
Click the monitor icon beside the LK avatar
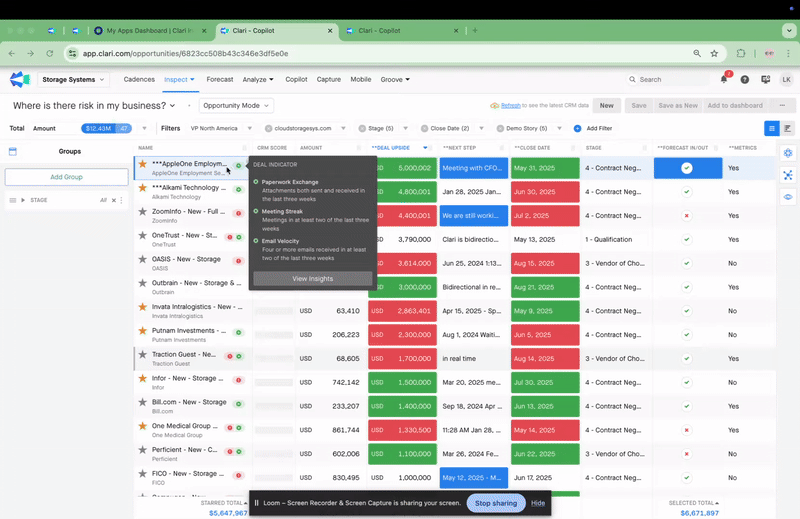pos(765,80)
